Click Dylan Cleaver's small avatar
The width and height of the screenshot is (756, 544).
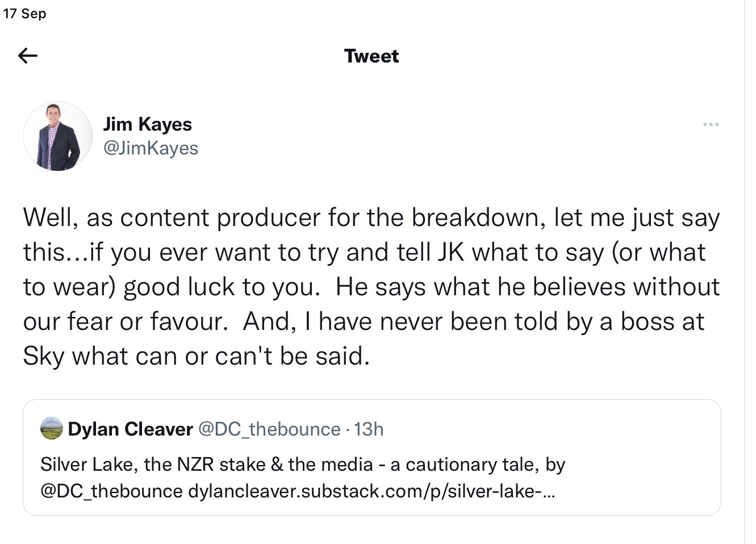52,429
